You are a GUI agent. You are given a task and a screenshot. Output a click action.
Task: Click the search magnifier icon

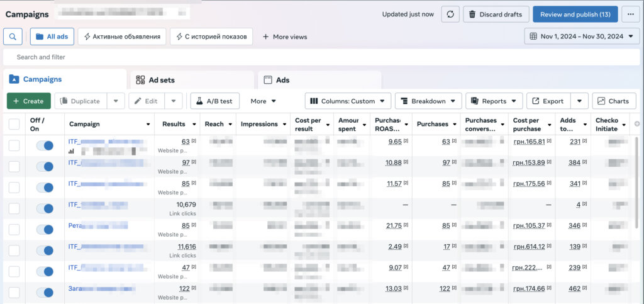click(x=13, y=37)
